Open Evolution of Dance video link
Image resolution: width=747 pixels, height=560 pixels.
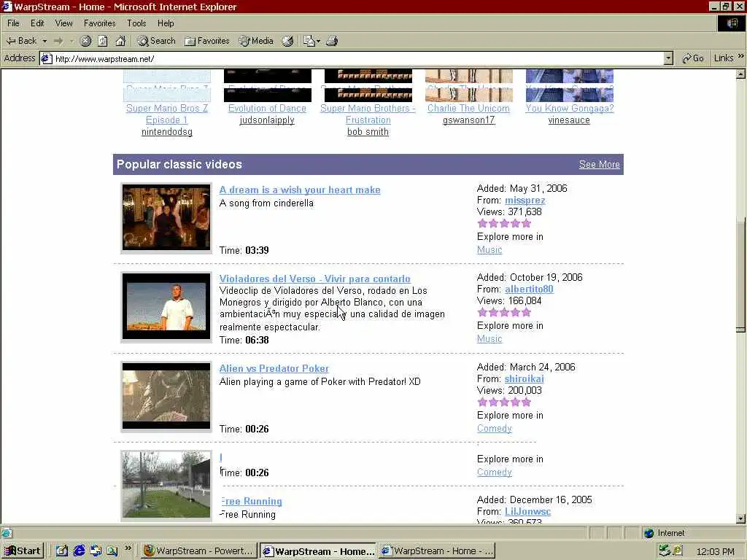[267, 109]
